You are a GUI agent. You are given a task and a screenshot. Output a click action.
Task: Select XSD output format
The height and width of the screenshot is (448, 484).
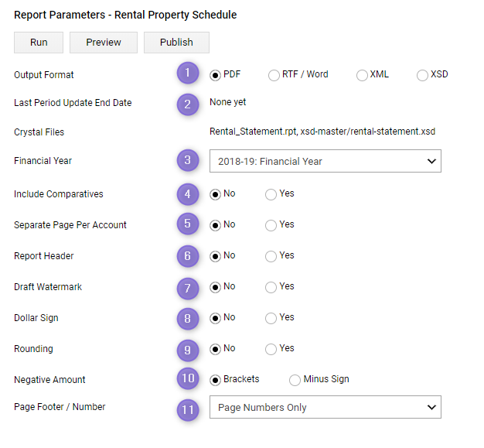click(422, 75)
